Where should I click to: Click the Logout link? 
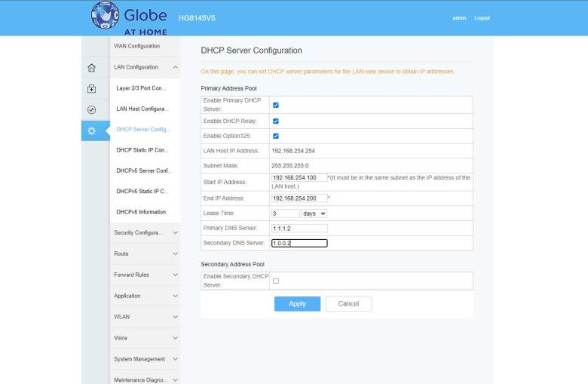[x=482, y=18]
